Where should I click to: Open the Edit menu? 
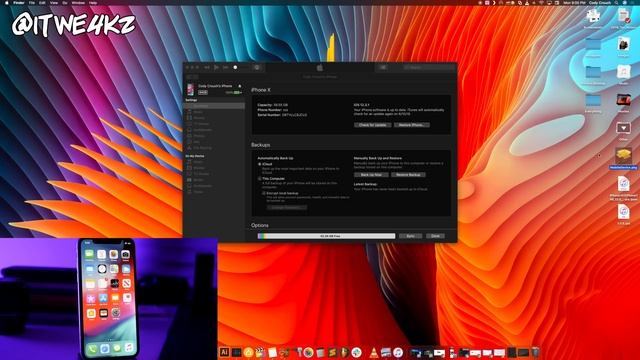click(x=42, y=2)
